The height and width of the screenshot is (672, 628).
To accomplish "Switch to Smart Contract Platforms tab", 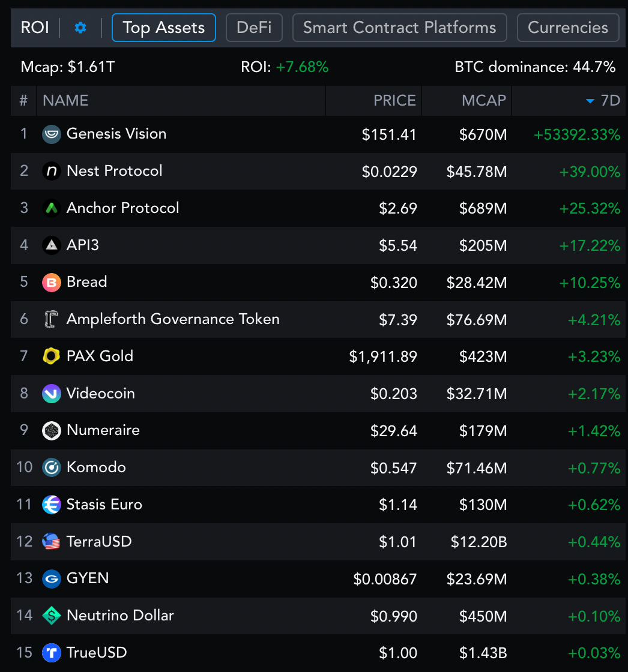I will (400, 28).
